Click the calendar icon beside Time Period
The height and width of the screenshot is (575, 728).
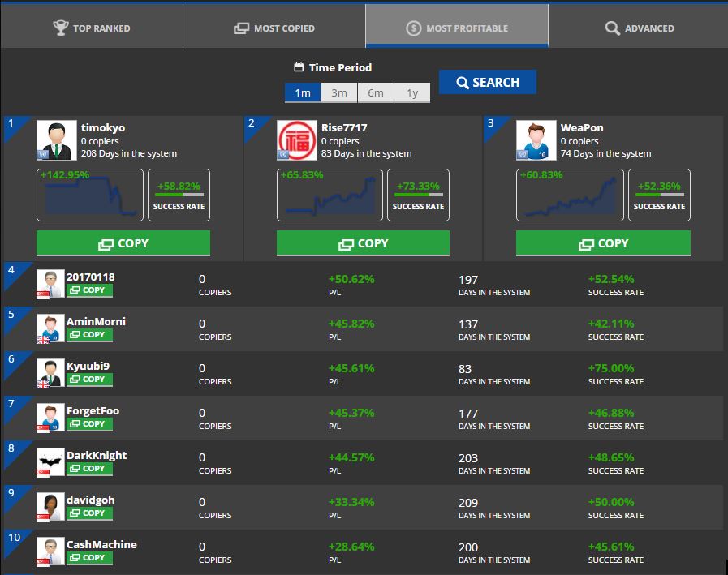click(299, 68)
